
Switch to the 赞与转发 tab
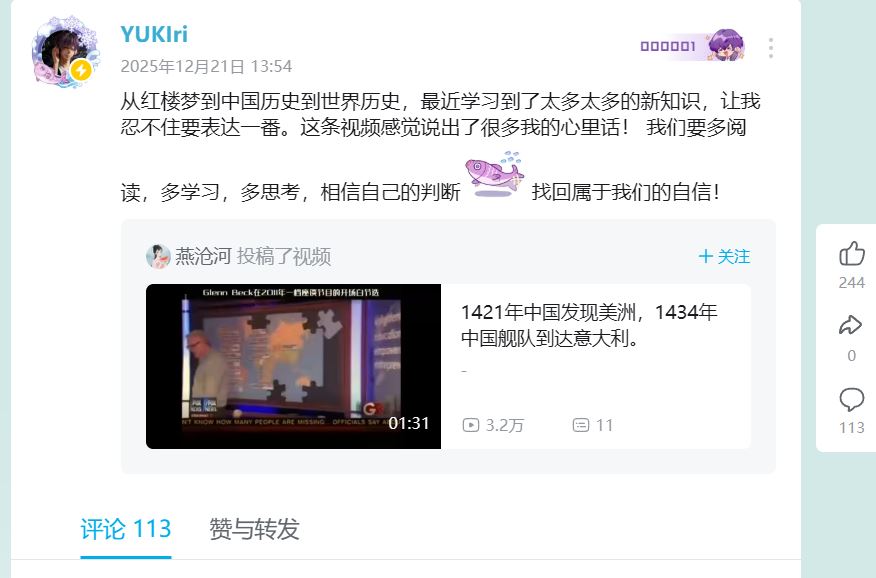click(x=254, y=529)
